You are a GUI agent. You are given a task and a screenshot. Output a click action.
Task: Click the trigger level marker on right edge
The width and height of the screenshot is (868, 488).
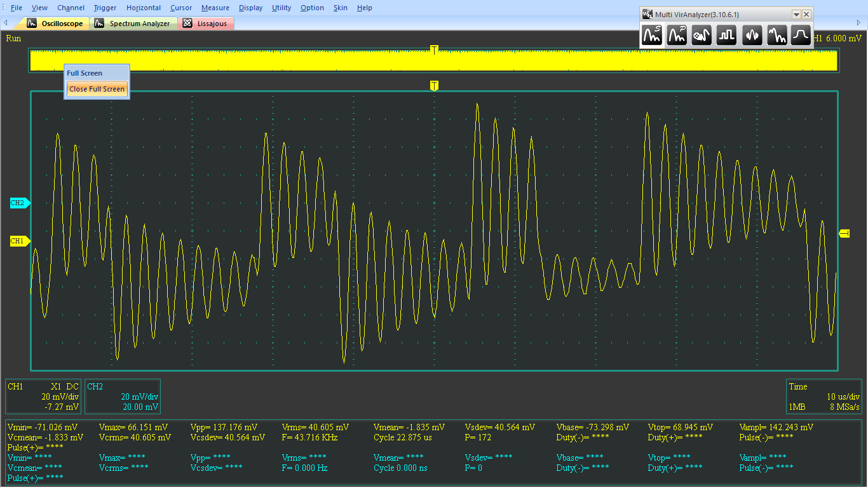click(844, 234)
